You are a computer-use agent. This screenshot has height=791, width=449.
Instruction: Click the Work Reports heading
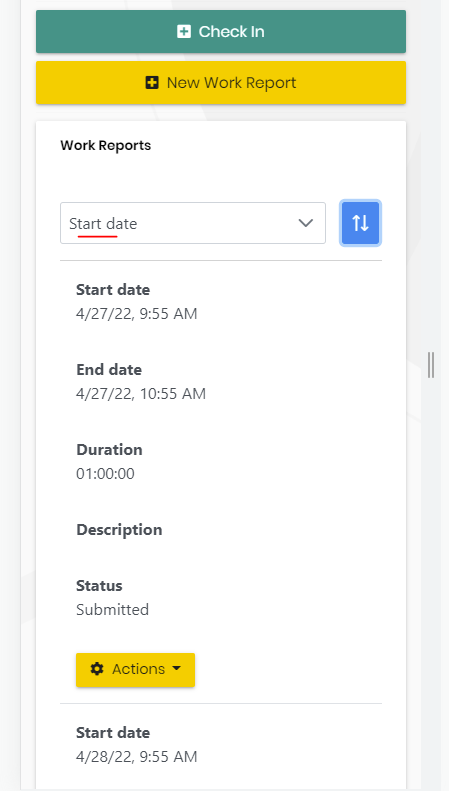pyautogui.click(x=105, y=145)
